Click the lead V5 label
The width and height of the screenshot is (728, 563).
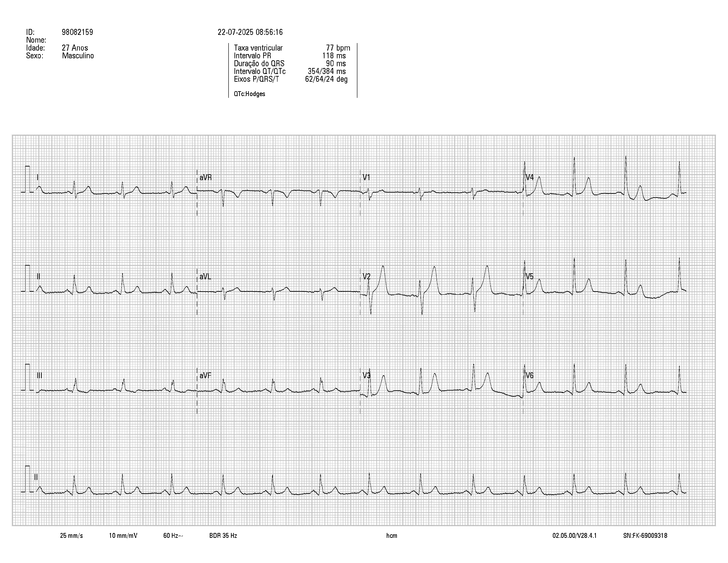click(x=530, y=276)
